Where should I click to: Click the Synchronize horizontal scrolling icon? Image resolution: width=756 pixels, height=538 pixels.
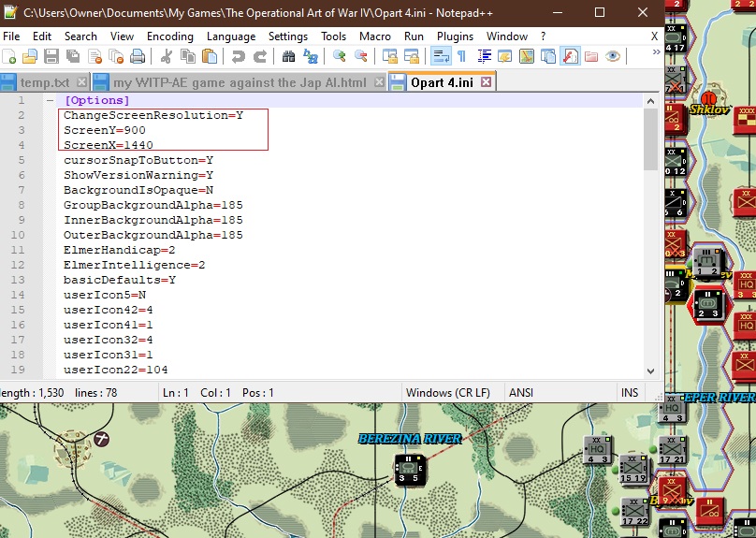coord(412,56)
